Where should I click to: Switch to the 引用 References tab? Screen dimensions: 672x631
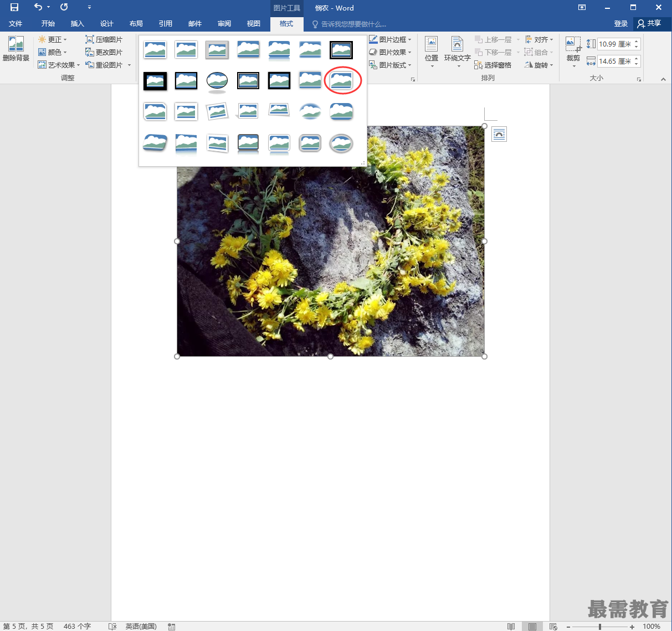click(166, 23)
